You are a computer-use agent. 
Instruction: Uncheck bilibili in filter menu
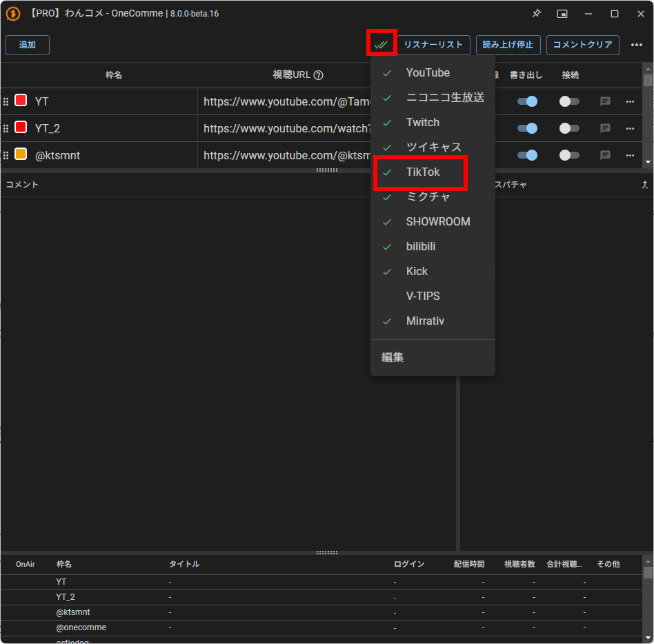click(433, 246)
